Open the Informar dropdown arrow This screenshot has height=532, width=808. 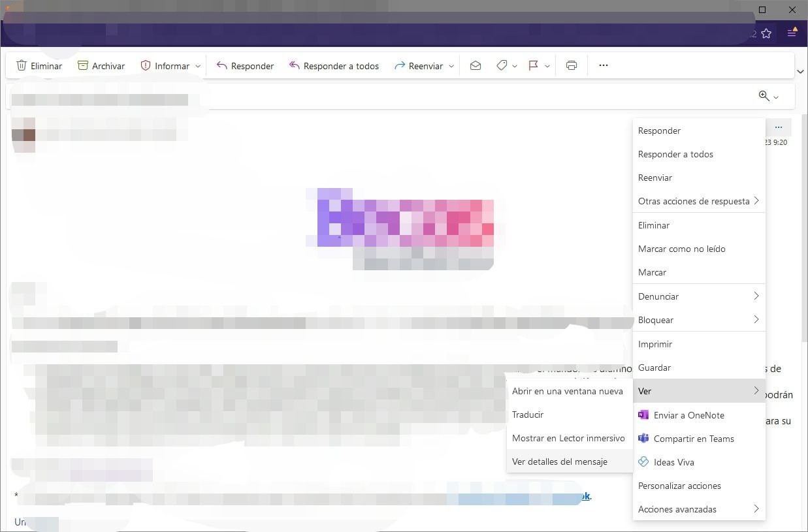(x=198, y=66)
